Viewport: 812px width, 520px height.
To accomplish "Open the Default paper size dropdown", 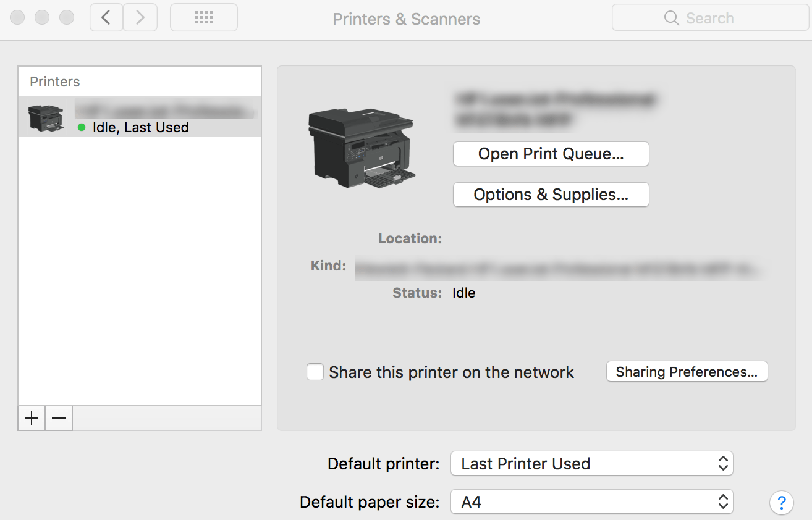I will [591, 501].
